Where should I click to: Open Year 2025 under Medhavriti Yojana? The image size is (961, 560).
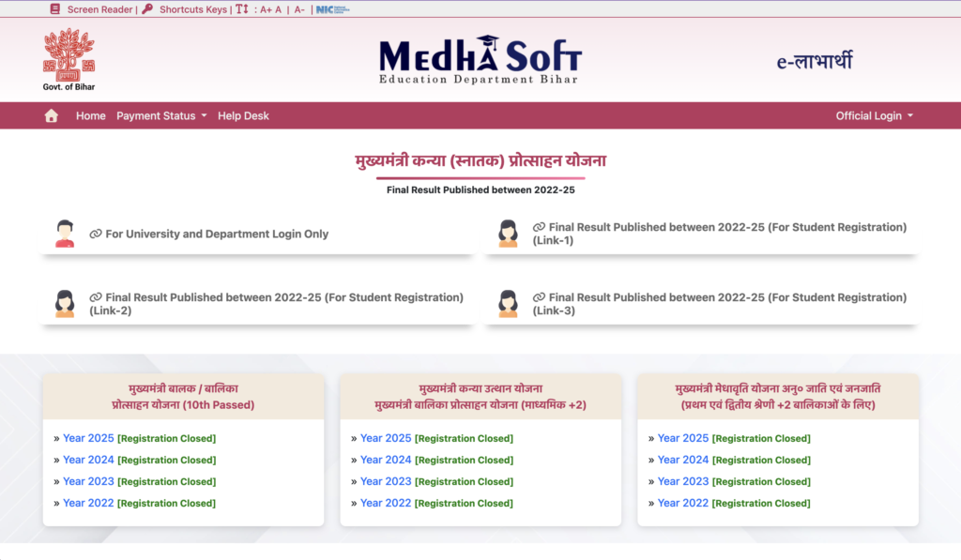click(683, 438)
